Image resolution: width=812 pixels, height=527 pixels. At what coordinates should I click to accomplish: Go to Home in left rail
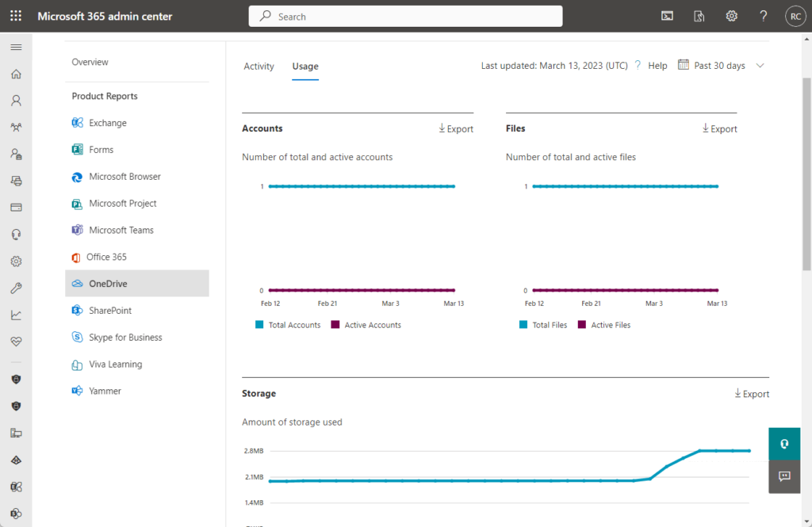(16, 74)
